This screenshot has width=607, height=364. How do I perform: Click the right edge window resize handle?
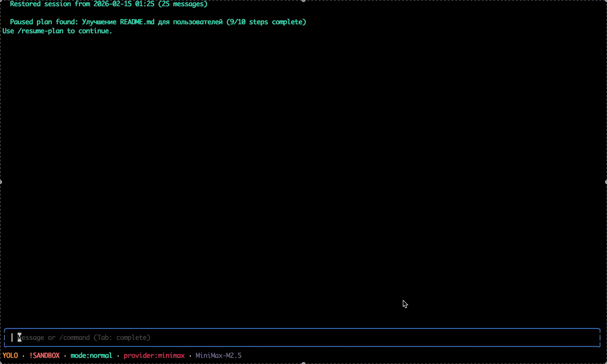[x=606, y=182]
